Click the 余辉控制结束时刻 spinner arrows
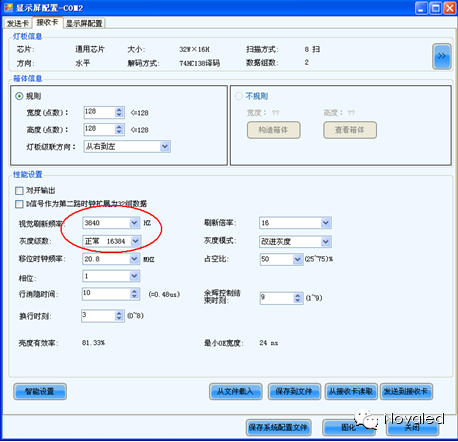458x442 pixels. (x=298, y=298)
